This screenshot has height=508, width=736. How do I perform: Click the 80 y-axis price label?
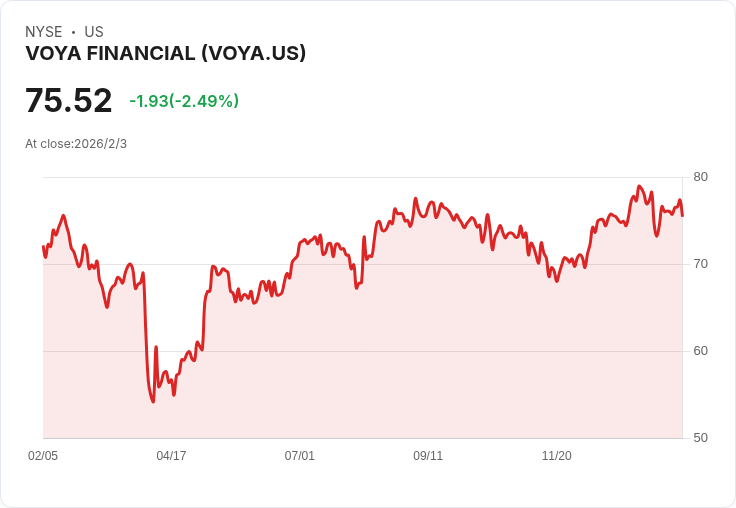tap(700, 177)
